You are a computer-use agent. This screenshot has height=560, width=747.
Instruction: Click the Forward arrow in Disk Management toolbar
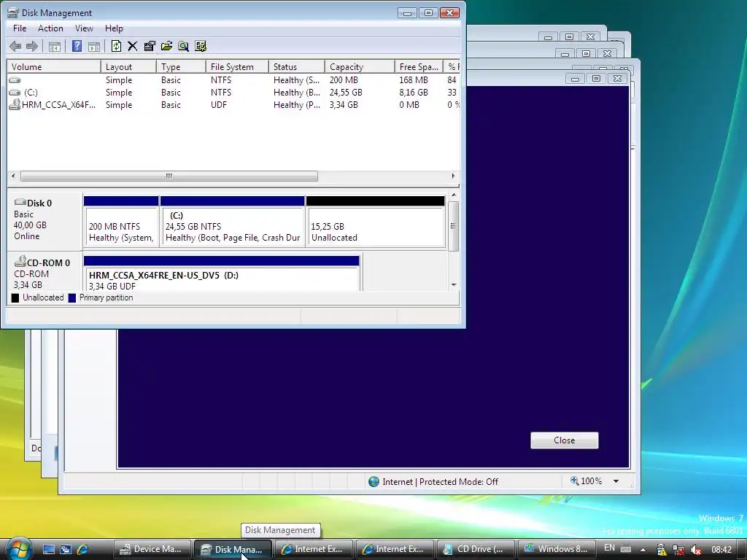(32, 46)
